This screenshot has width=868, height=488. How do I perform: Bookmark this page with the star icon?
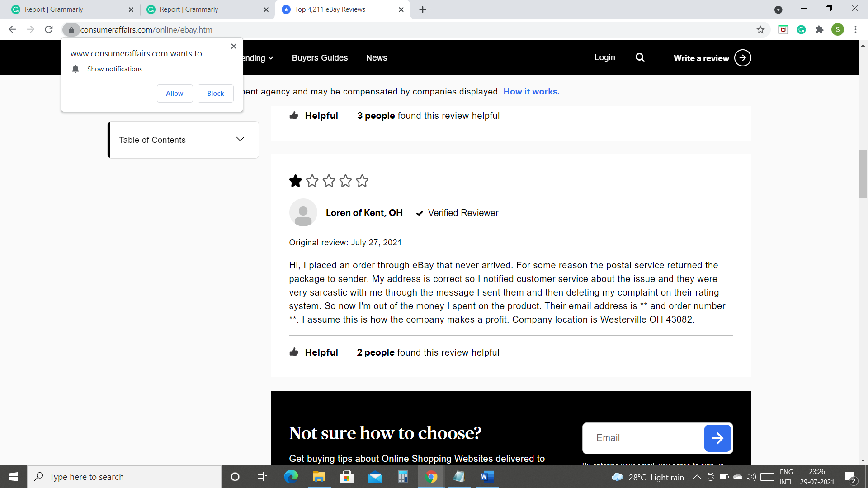pos(760,30)
